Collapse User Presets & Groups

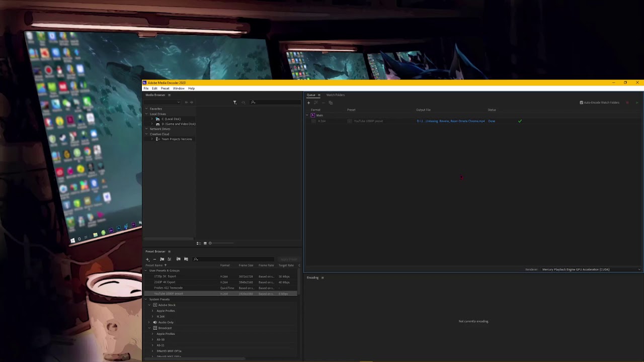[x=146, y=270]
